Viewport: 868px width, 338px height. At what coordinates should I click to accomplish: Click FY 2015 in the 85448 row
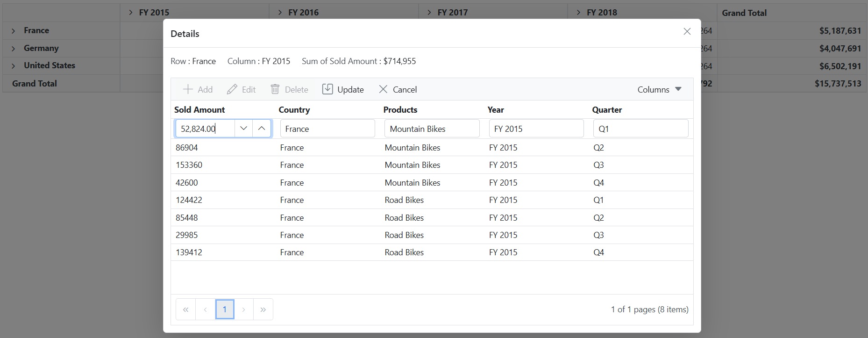[x=503, y=218]
